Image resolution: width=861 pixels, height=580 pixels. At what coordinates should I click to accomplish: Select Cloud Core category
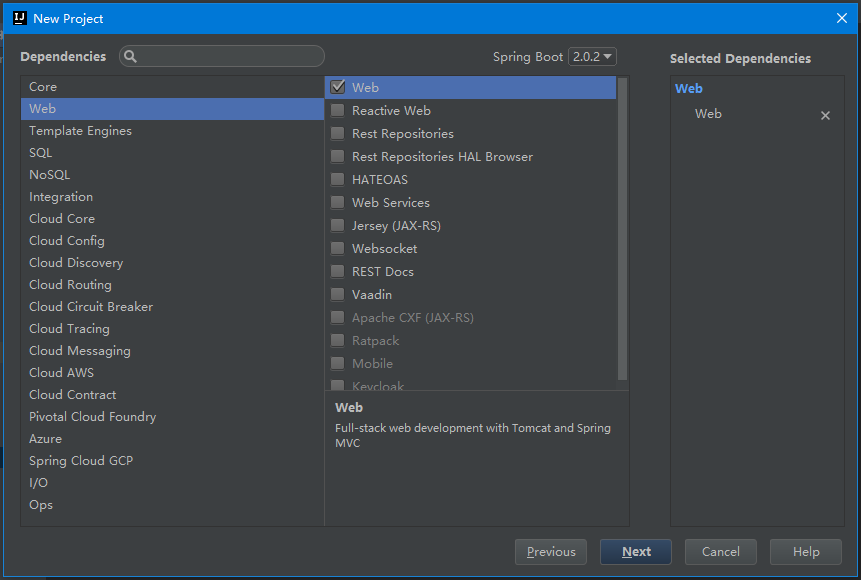(172, 219)
